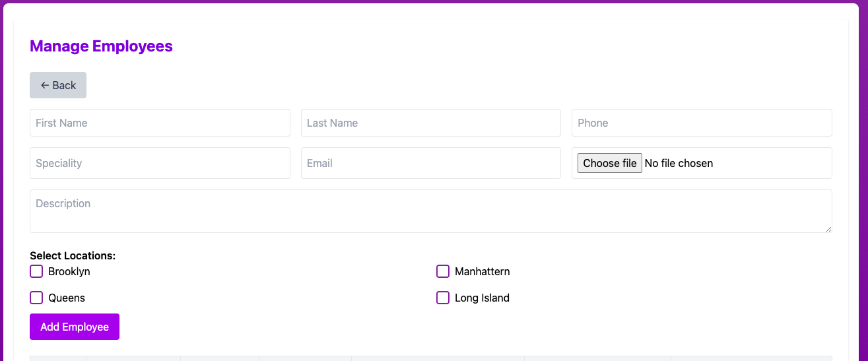Click the Email field
The width and height of the screenshot is (868, 361).
click(430, 163)
